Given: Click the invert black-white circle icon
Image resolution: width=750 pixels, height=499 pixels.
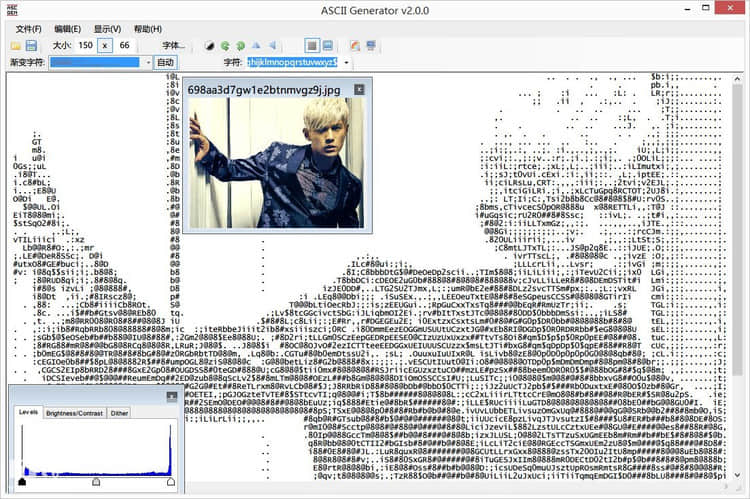Looking at the screenshot, I should coord(210,45).
